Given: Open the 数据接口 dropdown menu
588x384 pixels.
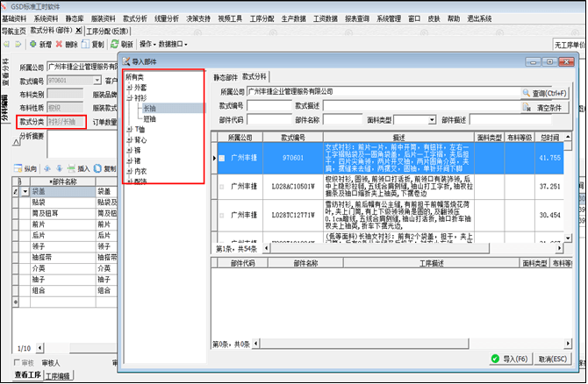Looking at the screenshot, I should 173,44.
